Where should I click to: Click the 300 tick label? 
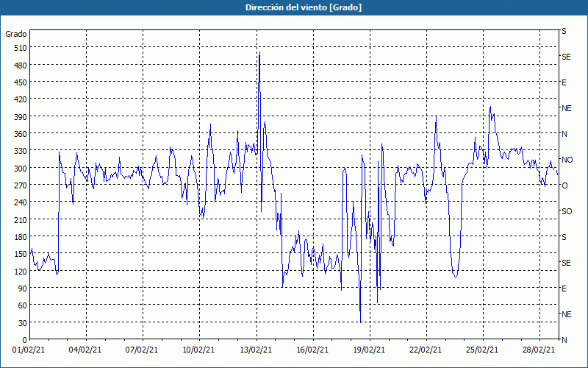tap(21, 169)
